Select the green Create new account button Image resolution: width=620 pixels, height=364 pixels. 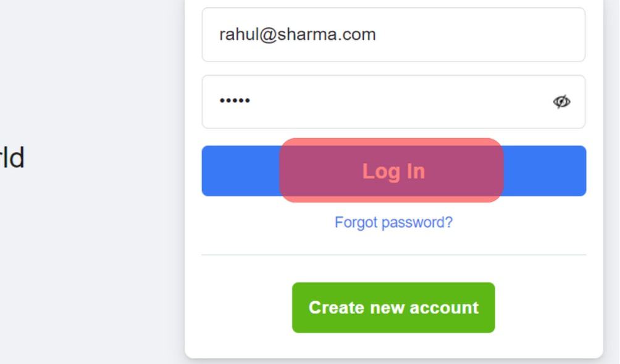coord(393,307)
